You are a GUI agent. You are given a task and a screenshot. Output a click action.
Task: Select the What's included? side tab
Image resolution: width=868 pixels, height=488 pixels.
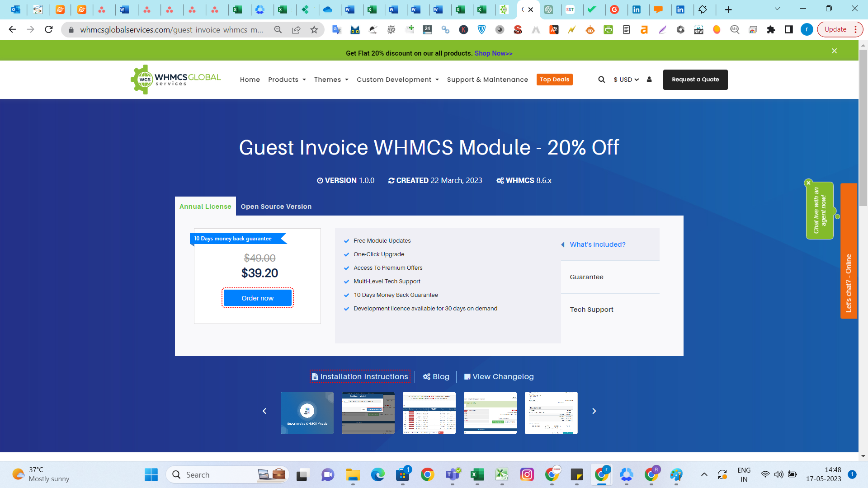[x=610, y=244]
